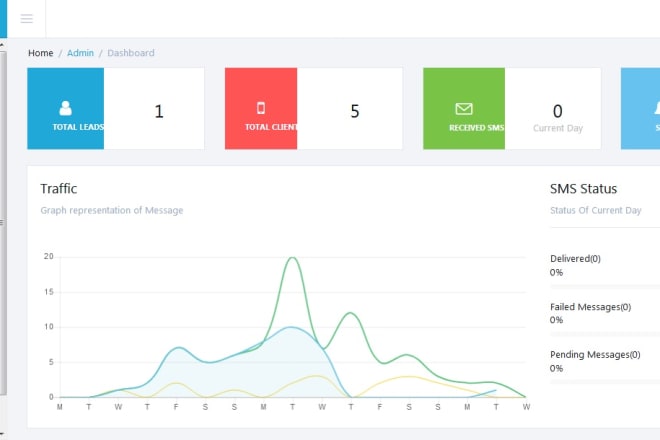Open the Admin breadcrumb link

tap(80, 53)
